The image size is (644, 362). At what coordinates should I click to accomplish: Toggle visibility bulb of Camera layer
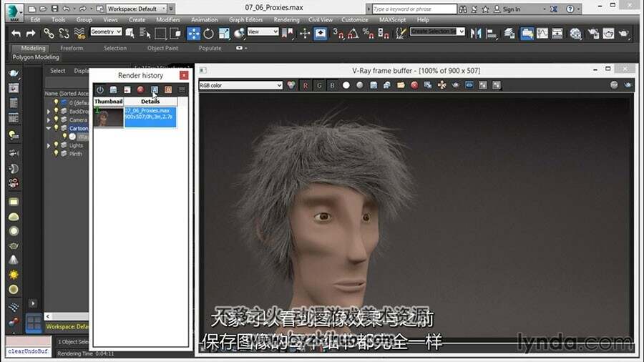[x=57, y=120]
